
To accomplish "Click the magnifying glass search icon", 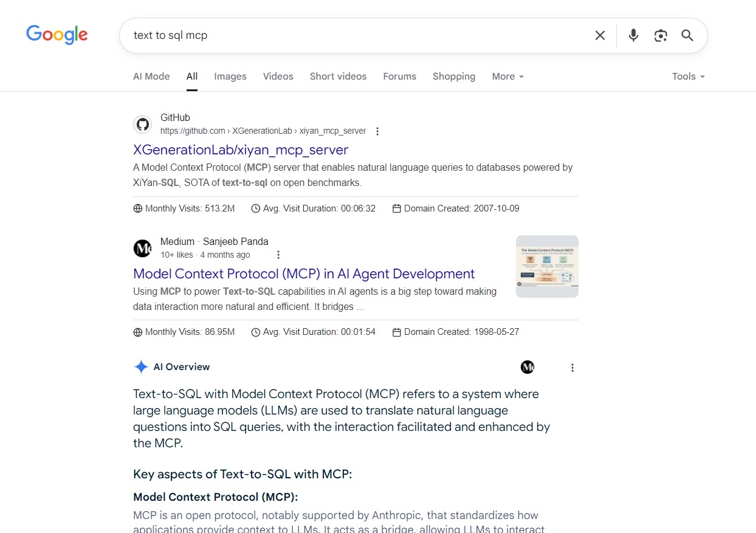I will [687, 35].
